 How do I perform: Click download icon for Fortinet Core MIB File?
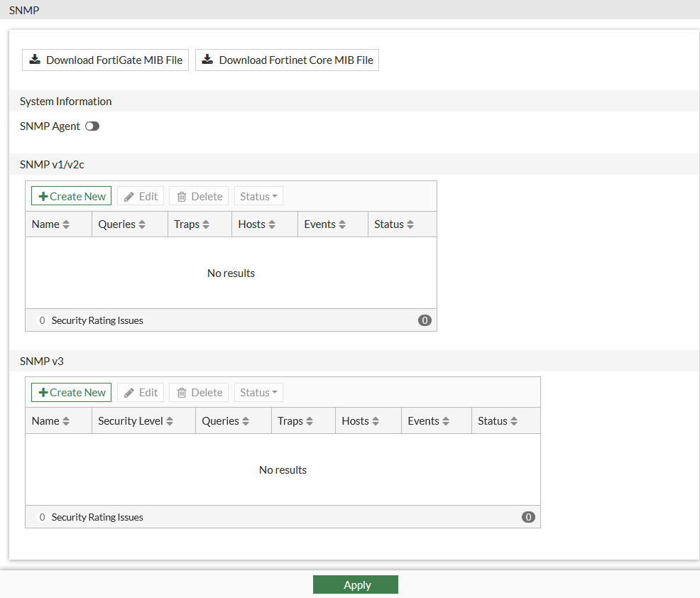tap(207, 60)
